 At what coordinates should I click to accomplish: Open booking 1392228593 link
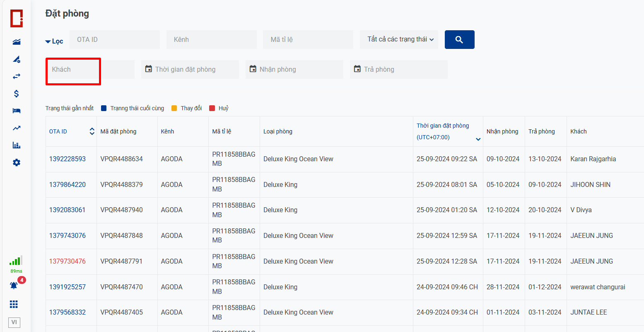[x=68, y=159]
